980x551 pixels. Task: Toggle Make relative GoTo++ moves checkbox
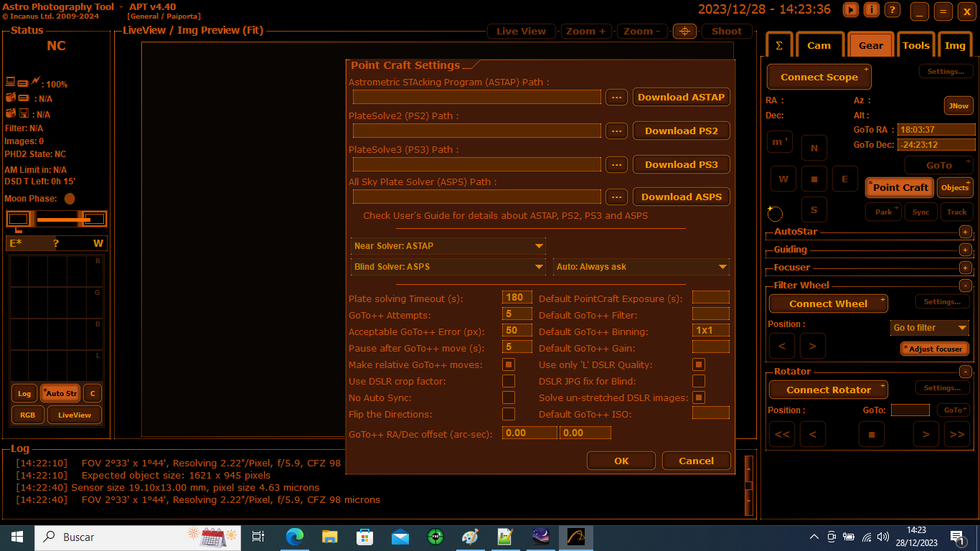(509, 364)
